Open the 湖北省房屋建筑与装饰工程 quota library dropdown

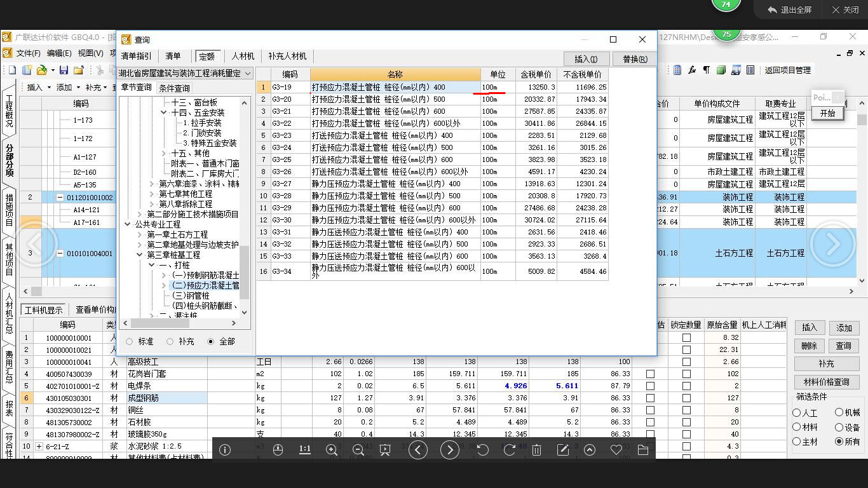pyautogui.click(x=247, y=74)
